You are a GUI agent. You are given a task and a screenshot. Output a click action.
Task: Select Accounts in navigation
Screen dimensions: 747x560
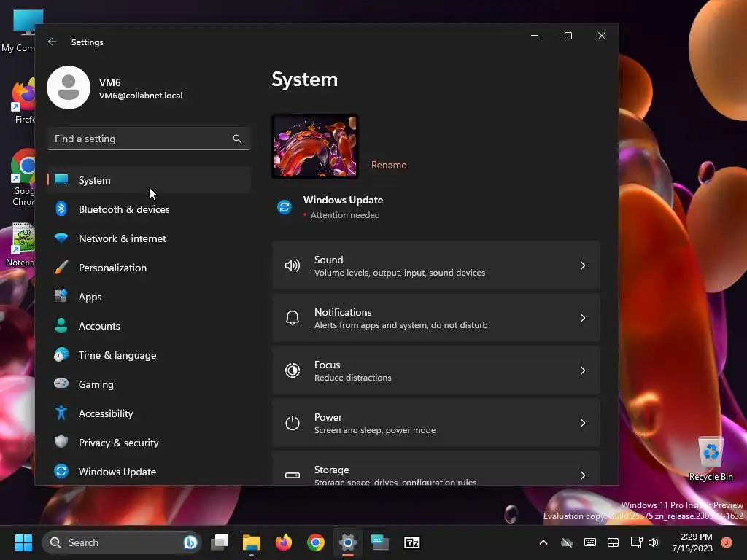point(149,326)
